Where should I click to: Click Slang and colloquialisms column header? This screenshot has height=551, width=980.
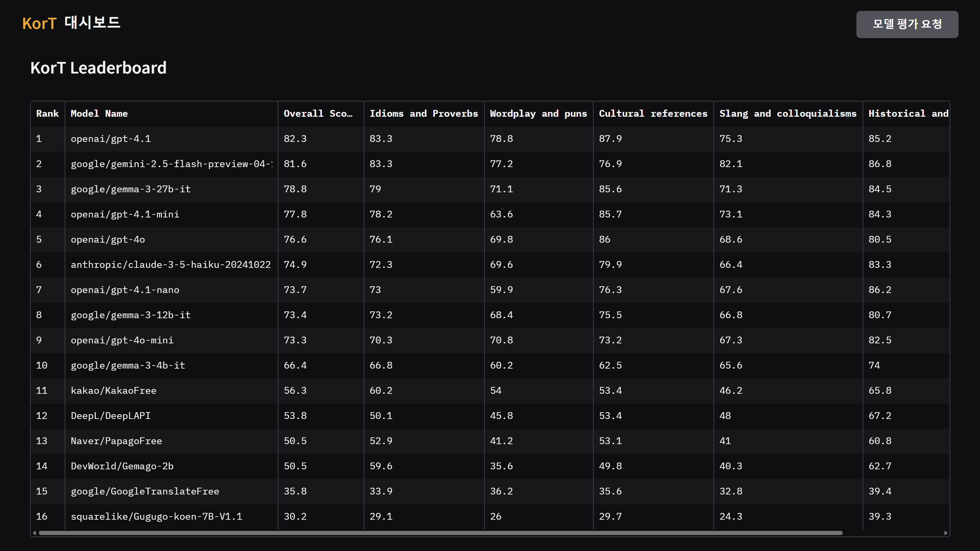(787, 113)
